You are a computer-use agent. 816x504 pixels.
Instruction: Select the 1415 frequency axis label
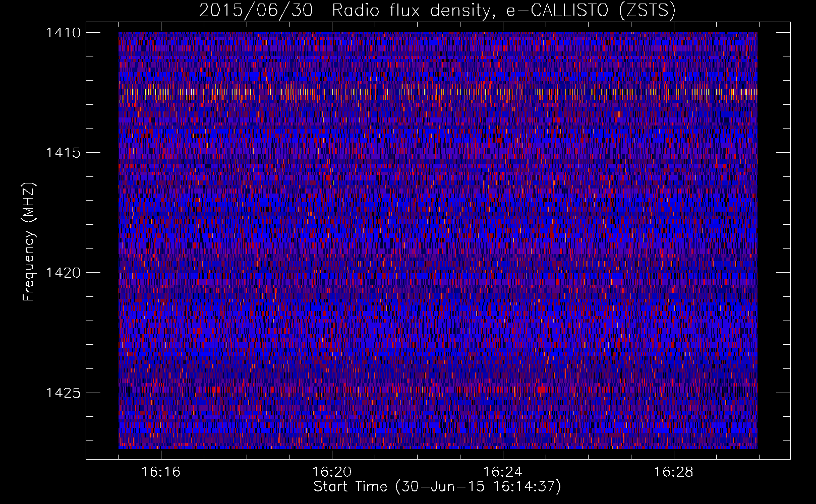click(x=63, y=153)
